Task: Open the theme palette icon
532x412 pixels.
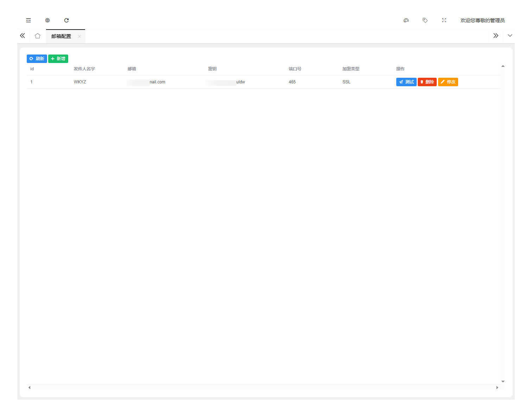Action: (406, 20)
